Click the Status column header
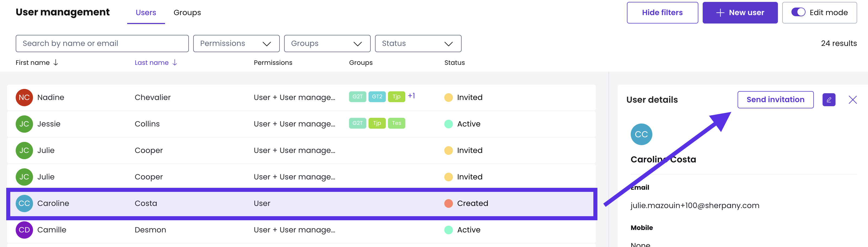This screenshot has width=868, height=247. 454,63
